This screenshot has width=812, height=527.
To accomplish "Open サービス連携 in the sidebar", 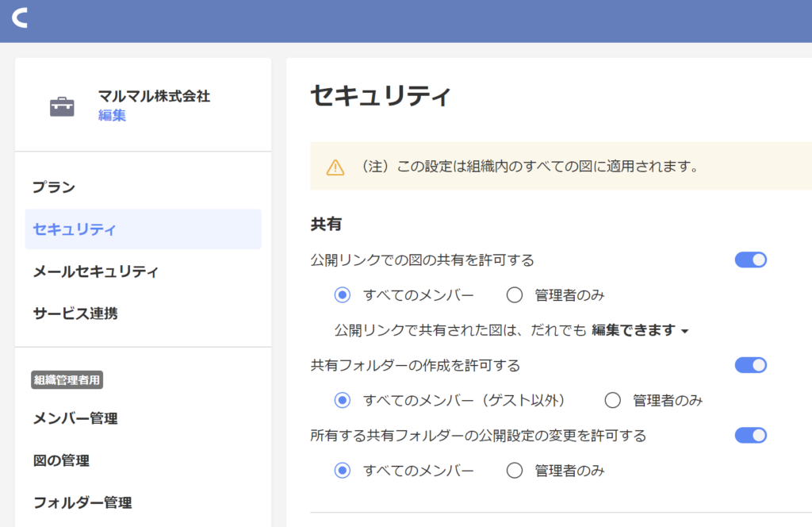I will (x=75, y=314).
